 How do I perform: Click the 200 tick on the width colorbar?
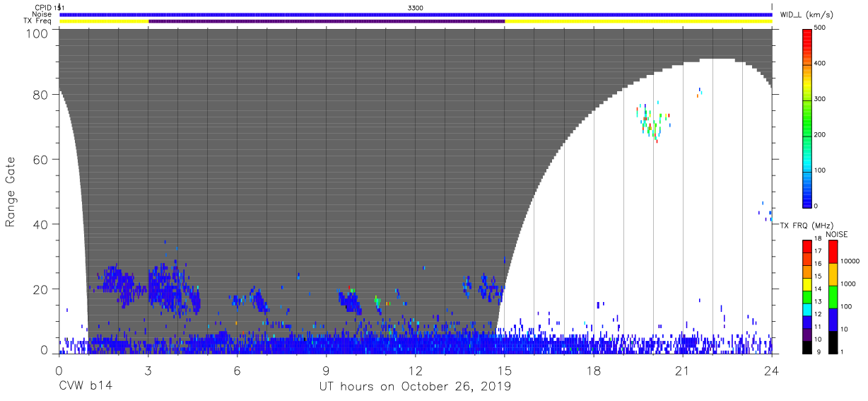pos(821,134)
